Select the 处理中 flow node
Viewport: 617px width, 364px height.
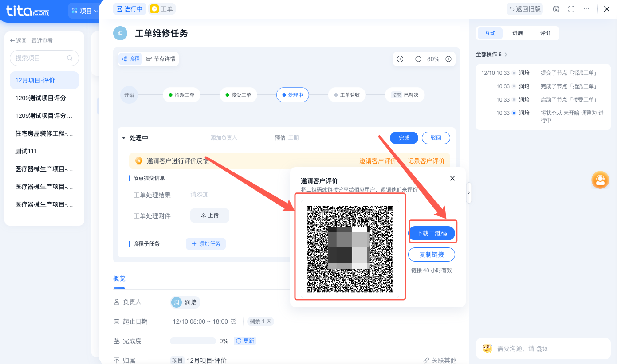click(x=293, y=95)
